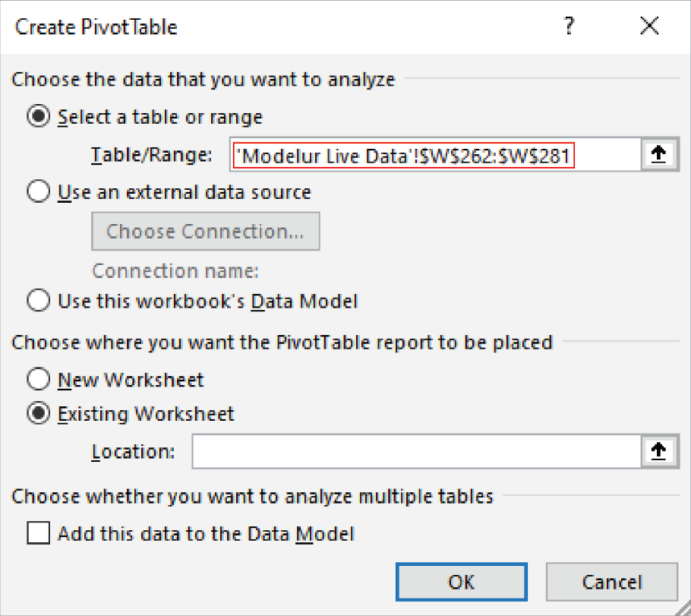
Task: Open dialog help via the question mark icon
Action: (570, 25)
